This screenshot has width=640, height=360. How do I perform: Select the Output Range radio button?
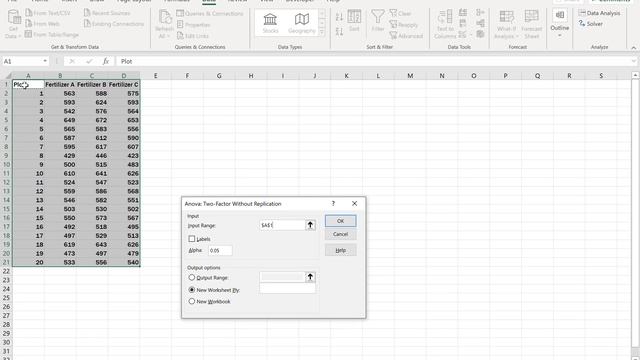(191, 278)
